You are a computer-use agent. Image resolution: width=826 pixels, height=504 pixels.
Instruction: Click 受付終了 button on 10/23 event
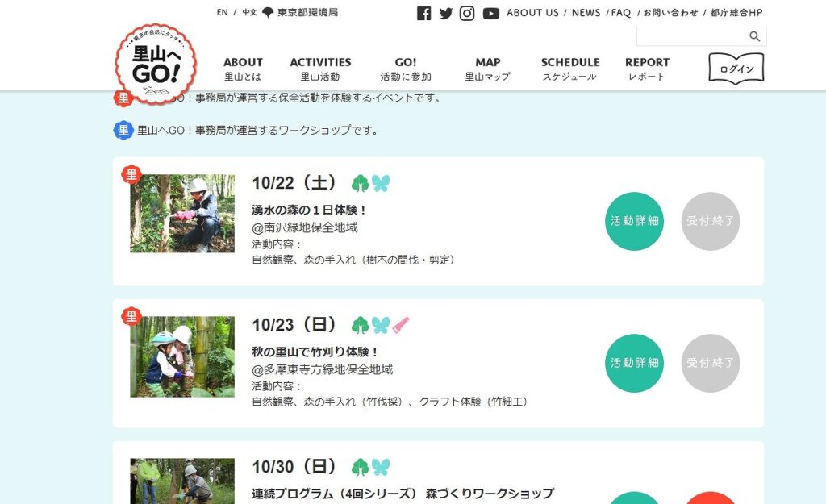(x=711, y=363)
